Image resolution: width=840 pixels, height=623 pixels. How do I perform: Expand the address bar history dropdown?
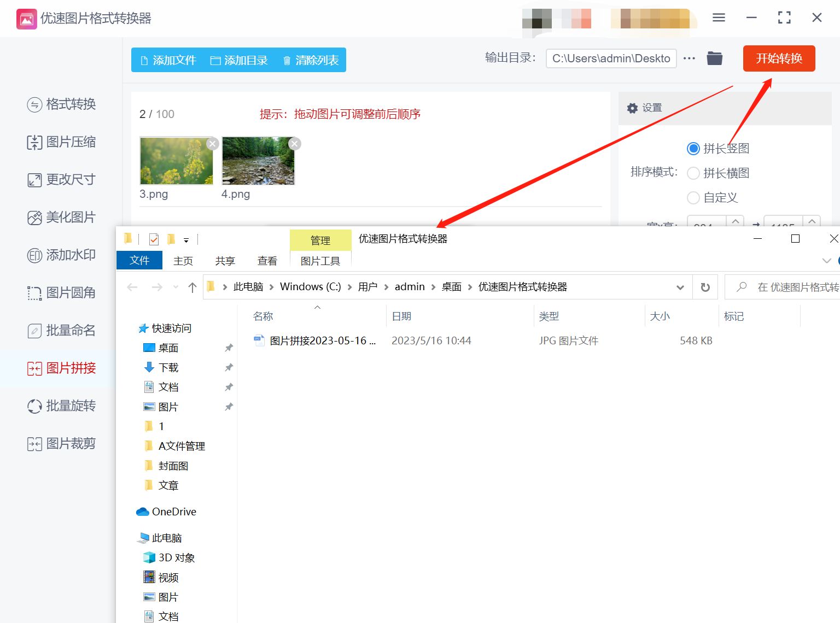680,287
